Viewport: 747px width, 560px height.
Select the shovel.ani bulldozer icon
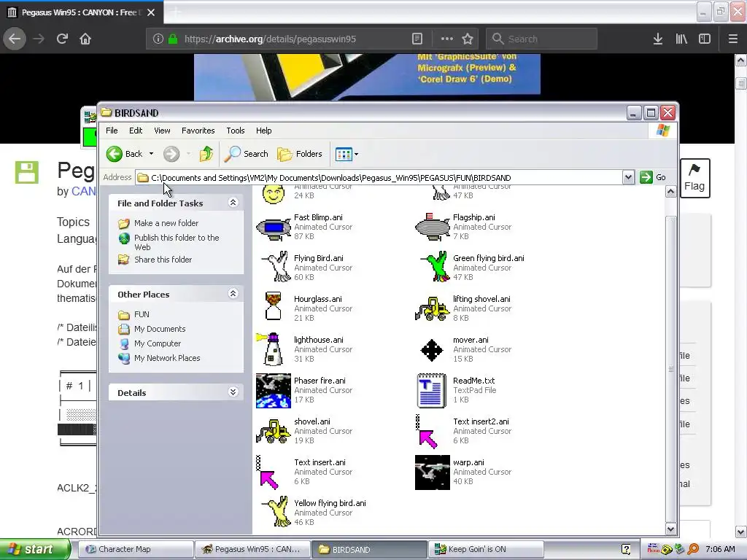click(x=274, y=431)
